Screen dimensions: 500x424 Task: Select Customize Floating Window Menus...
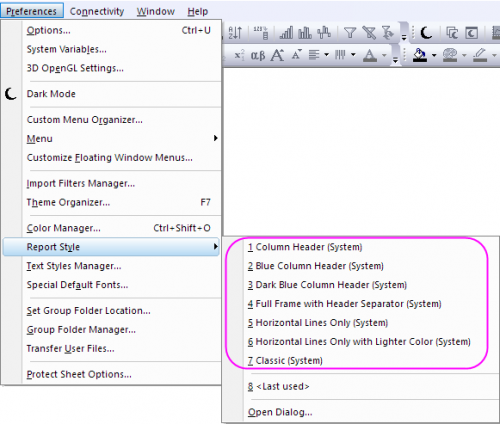pos(112,158)
